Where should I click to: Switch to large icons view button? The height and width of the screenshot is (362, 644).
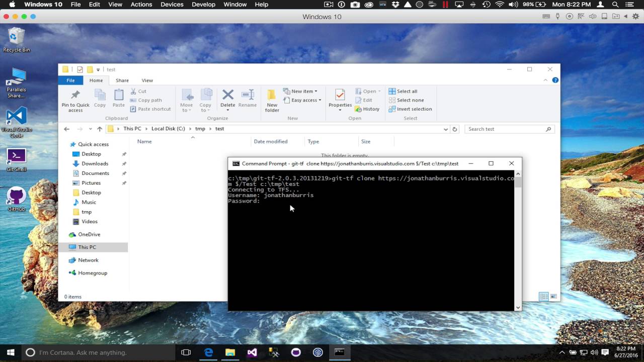tap(554, 297)
